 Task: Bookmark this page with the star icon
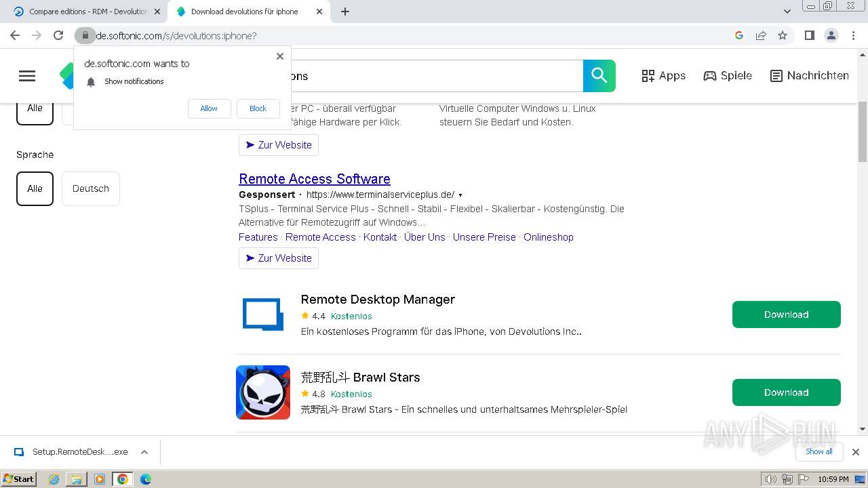coord(783,35)
